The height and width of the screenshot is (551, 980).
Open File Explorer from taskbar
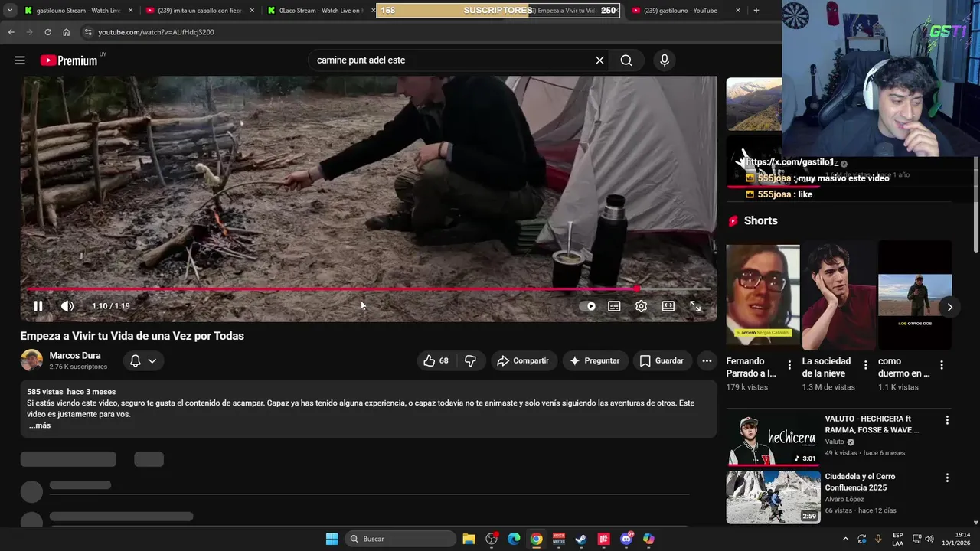click(469, 539)
